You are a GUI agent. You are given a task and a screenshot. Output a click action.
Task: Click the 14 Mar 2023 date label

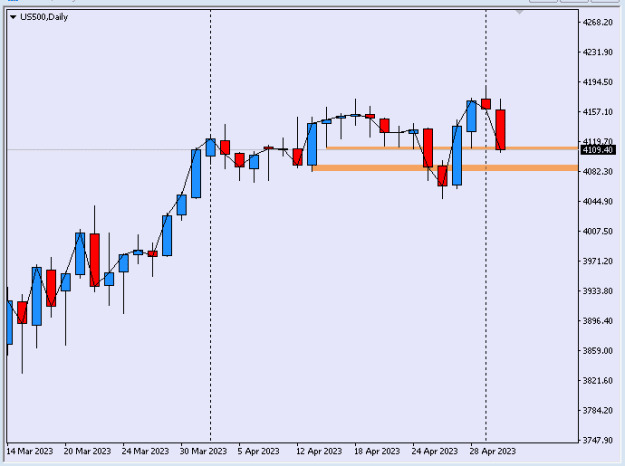click(x=29, y=451)
